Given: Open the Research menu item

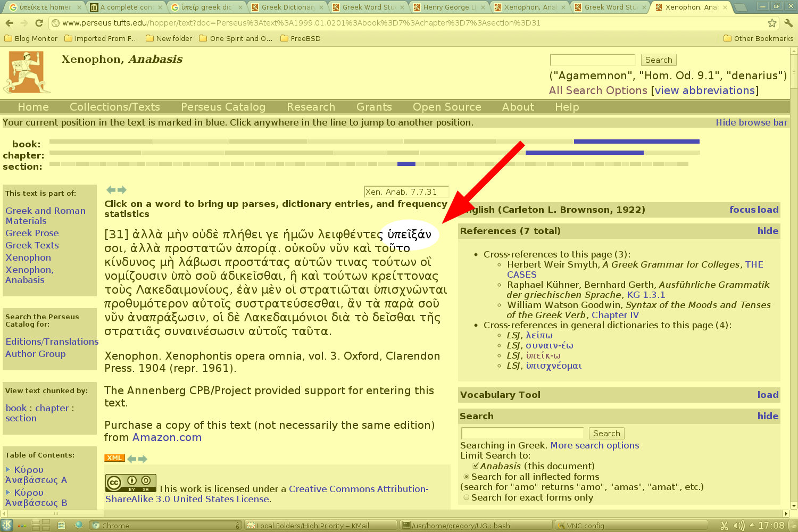Looking at the screenshot, I should click(x=311, y=107).
